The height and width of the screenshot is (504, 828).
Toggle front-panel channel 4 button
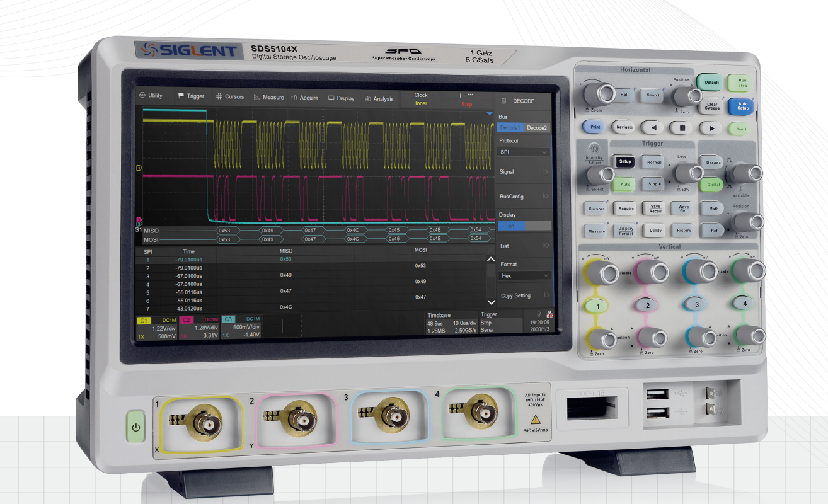click(745, 303)
